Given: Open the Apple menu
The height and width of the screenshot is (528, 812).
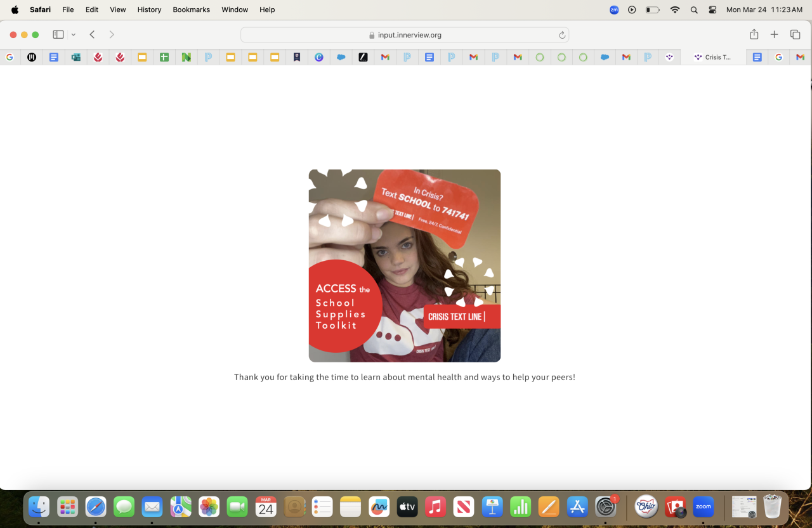Looking at the screenshot, I should pos(15,10).
